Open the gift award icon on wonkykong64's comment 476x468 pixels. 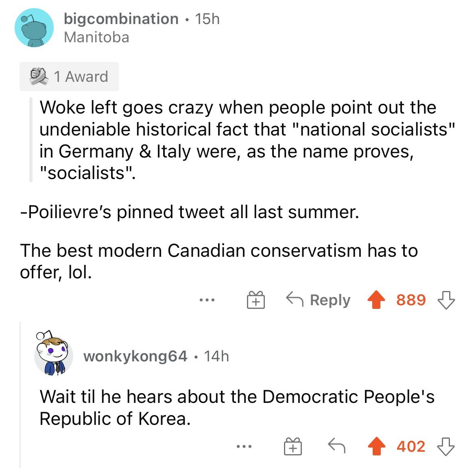[293, 446]
